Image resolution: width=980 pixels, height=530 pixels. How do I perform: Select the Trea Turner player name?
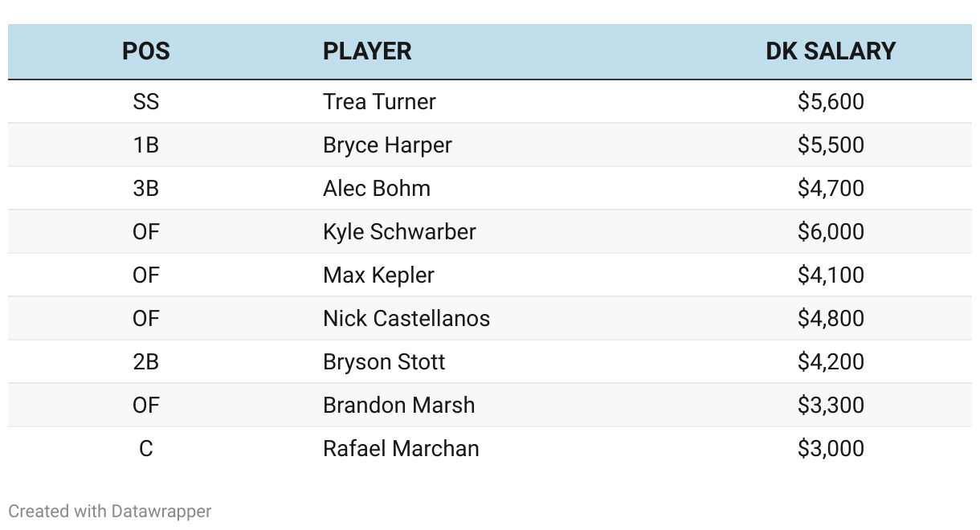pyautogui.click(x=379, y=102)
